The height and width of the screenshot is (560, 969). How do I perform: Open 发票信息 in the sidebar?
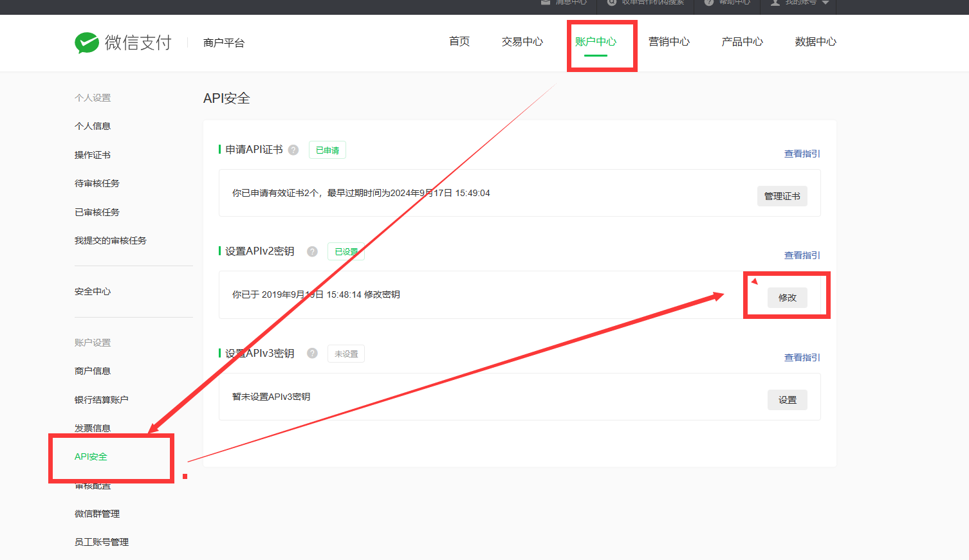tap(93, 428)
